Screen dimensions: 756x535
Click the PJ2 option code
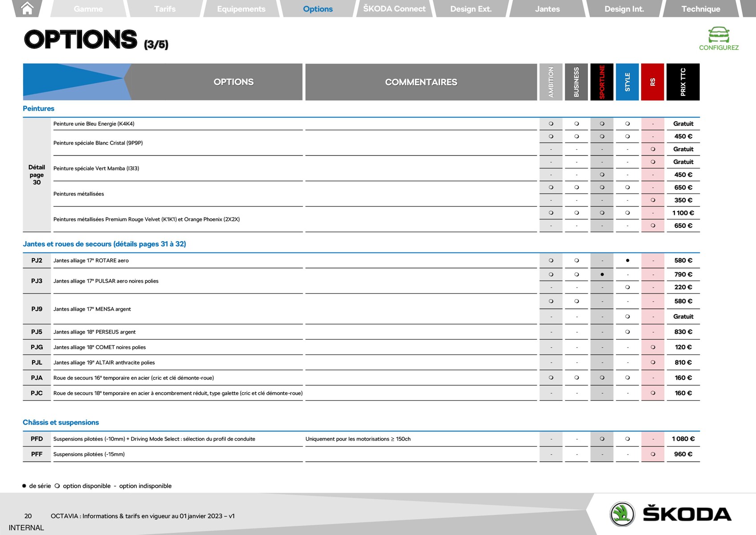pyautogui.click(x=37, y=260)
